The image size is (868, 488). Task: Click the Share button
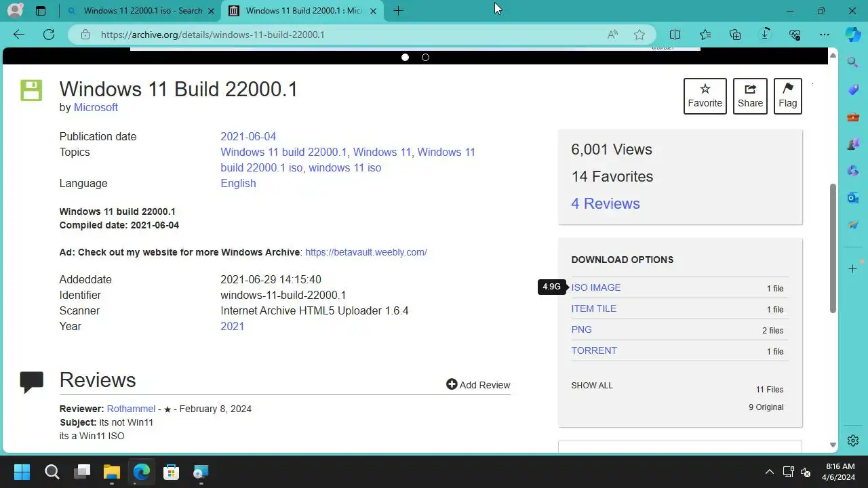coord(750,96)
